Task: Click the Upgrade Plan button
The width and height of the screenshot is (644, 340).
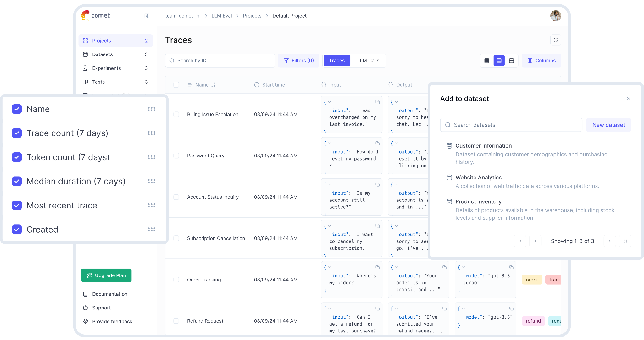Action: point(106,275)
